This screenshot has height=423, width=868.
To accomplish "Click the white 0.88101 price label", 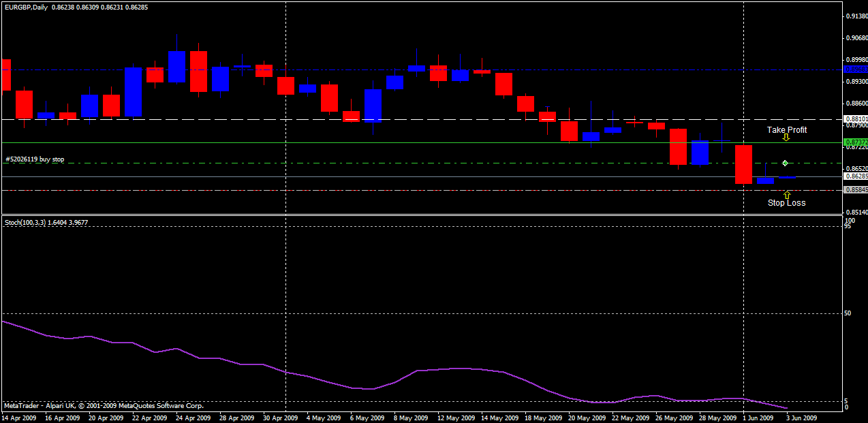I will tap(856, 119).
